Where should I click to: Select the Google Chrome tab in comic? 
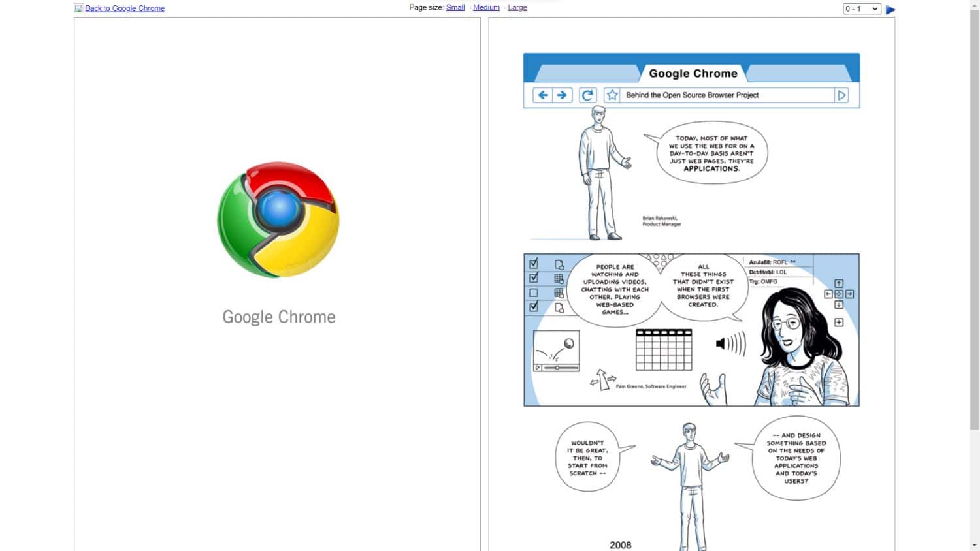click(x=693, y=74)
